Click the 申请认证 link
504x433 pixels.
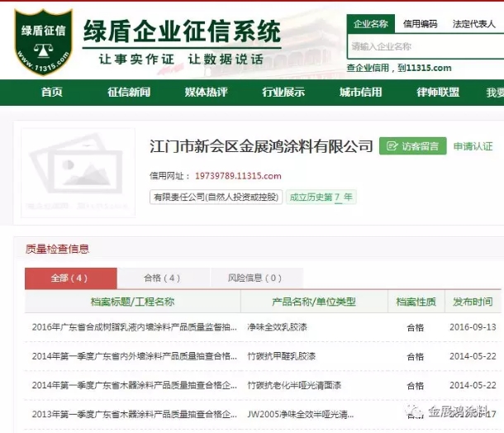coord(473,146)
